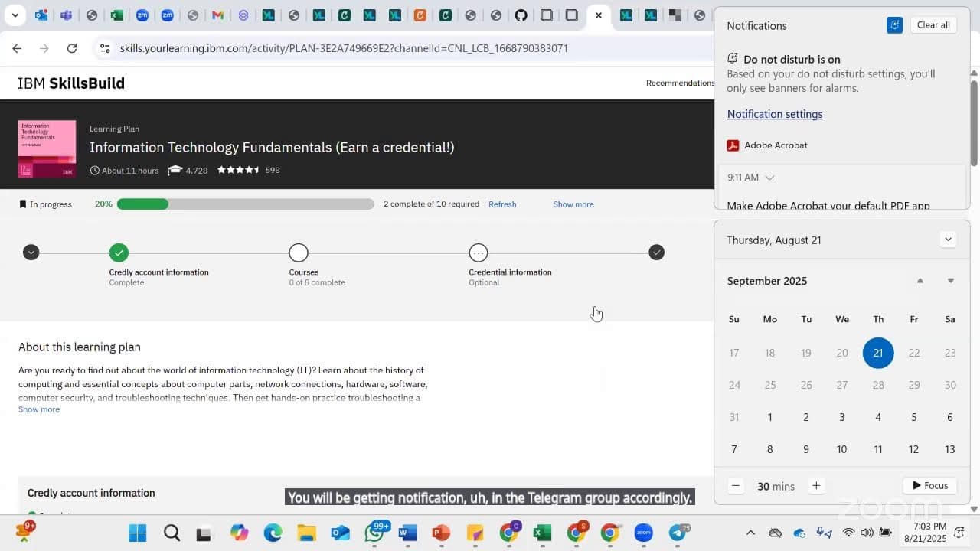Select the highlighted date 21 in calendar

point(878,353)
